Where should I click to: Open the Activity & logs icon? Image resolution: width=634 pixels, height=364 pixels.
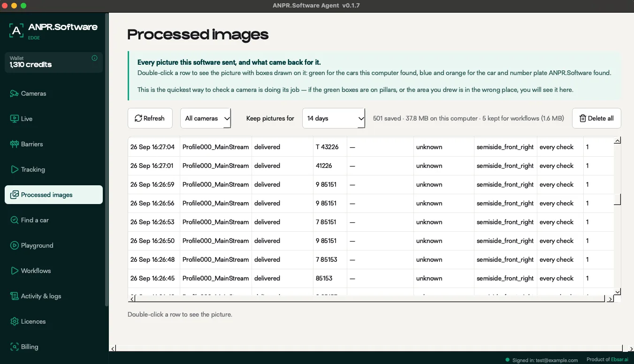(14, 296)
